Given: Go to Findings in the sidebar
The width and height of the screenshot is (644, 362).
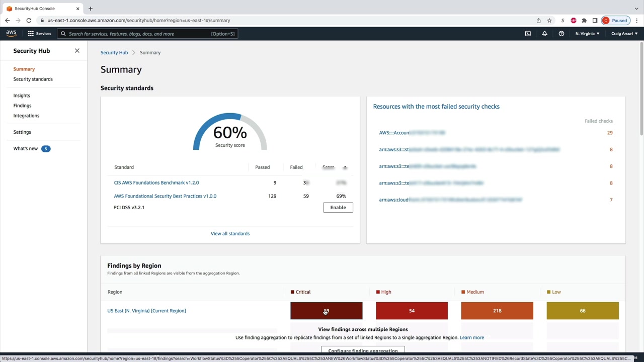Looking at the screenshot, I should (22, 106).
